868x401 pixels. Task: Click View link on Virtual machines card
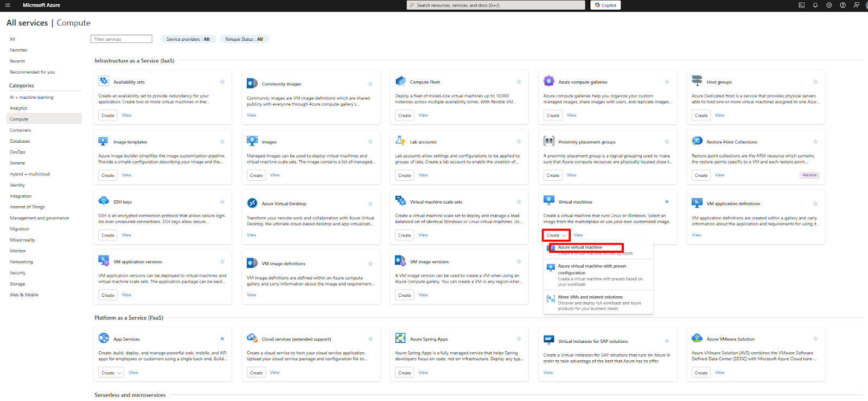pyautogui.click(x=578, y=235)
